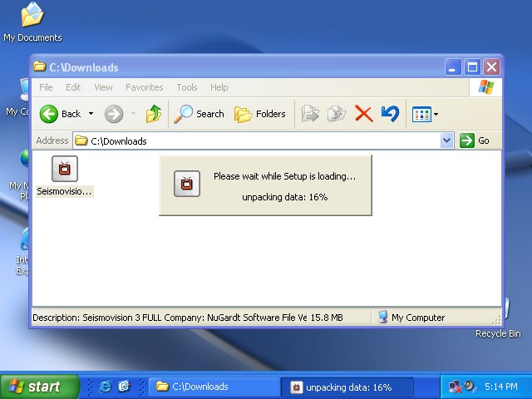Open the Views dropdown button
The height and width of the screenshot is (399, 532).
(x=425, y=114)
